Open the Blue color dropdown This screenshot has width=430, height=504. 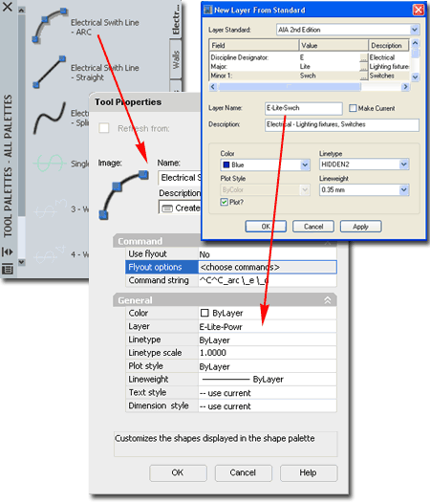[305, 164]
